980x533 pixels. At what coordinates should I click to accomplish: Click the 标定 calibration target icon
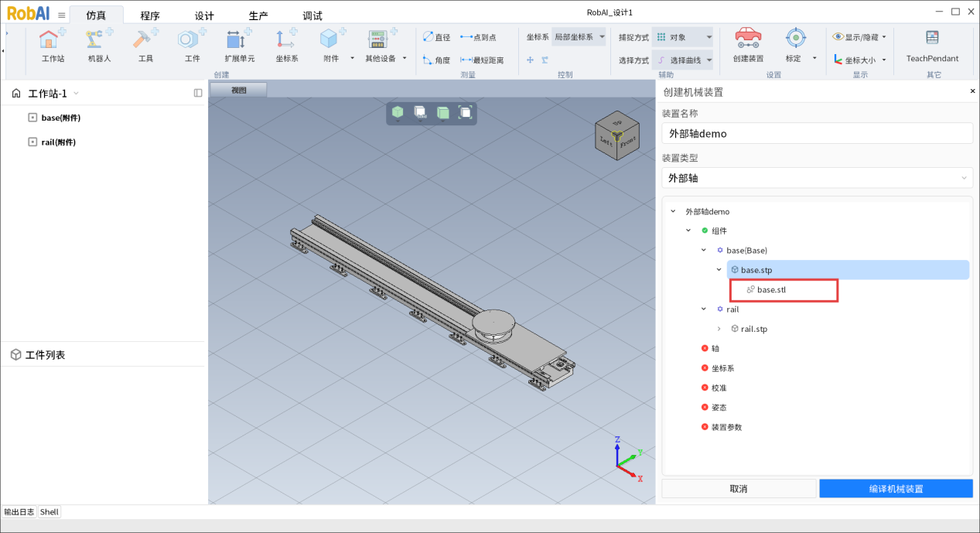click(x=796, y=38)
